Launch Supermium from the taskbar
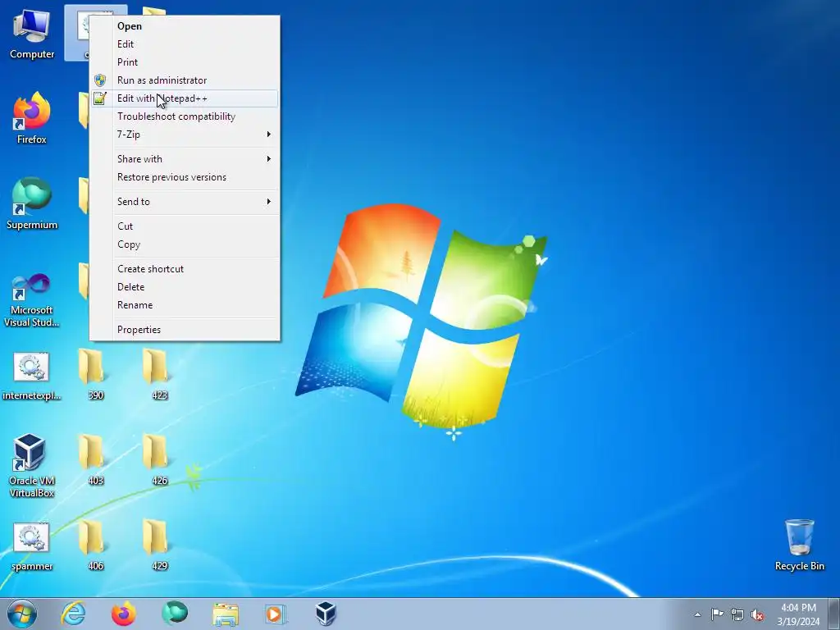The width and height of the screenshot is (840, 630). pyautogui.click(x=175, y=614)
